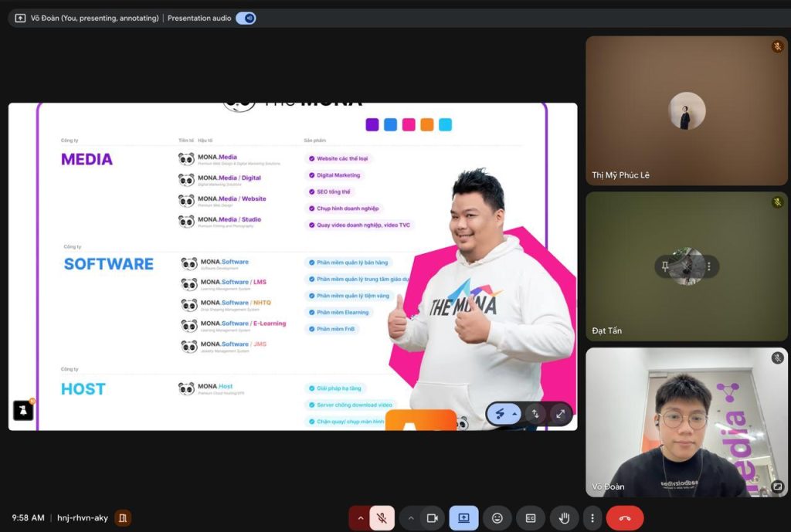Toggle closed captions
The height and width of the screenshot is (532, 791).
[x=530, y=518]
